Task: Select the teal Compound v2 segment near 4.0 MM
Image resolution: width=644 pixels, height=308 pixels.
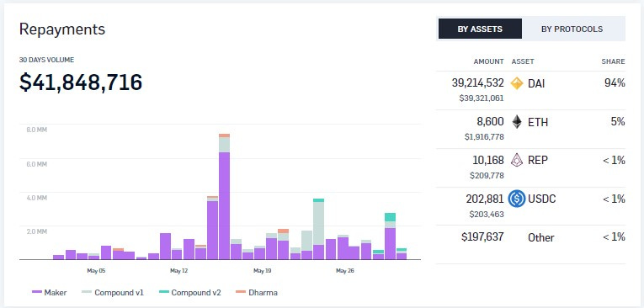Action: [x=318, y=200]
